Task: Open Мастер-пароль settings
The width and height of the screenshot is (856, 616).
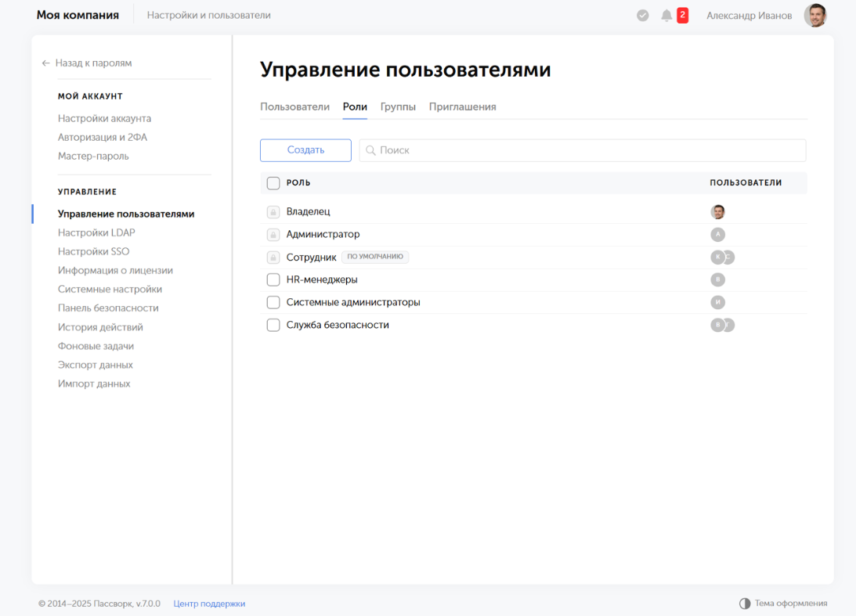Action: point(93,156)
